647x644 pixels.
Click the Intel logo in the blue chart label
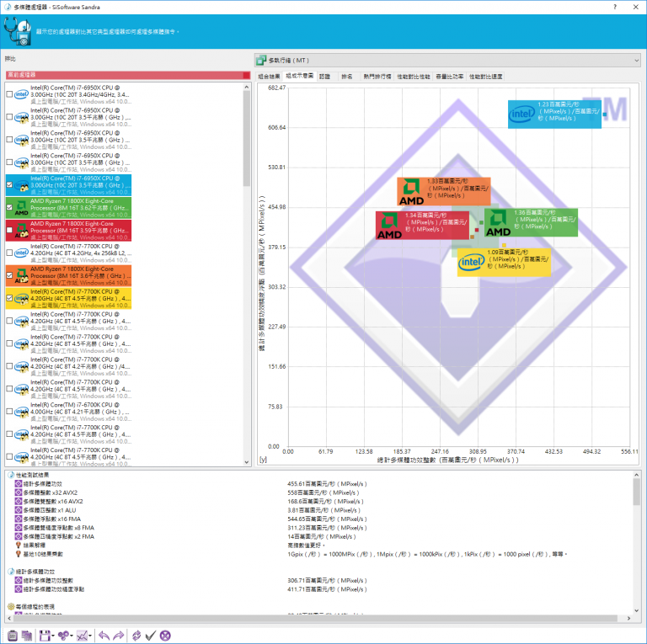(522, 114)
